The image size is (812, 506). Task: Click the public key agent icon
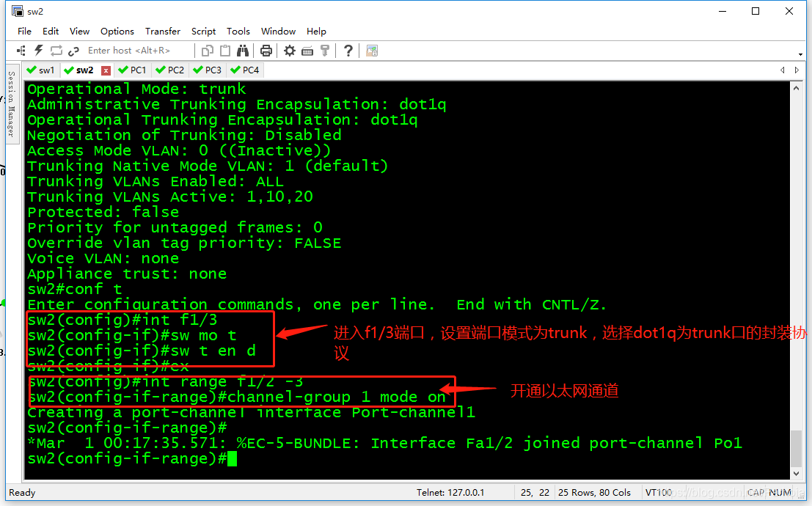(x=325, y=51)
